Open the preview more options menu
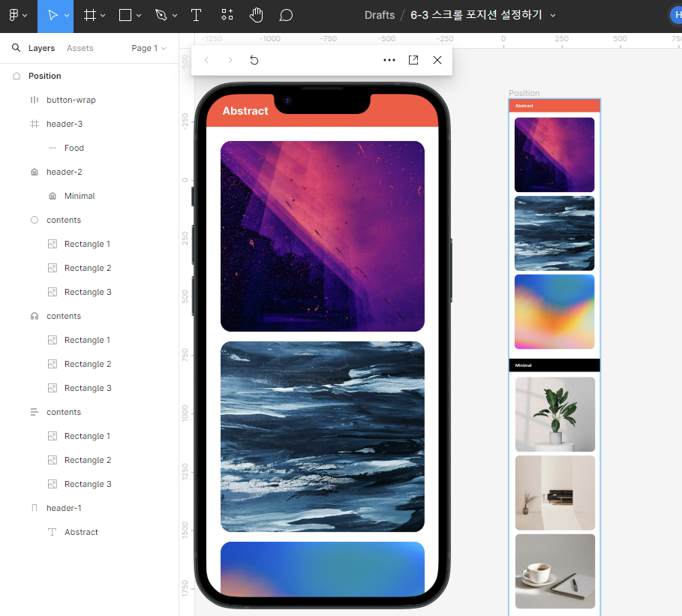Screen dimensions: 682x616 [x=389, y=60]
